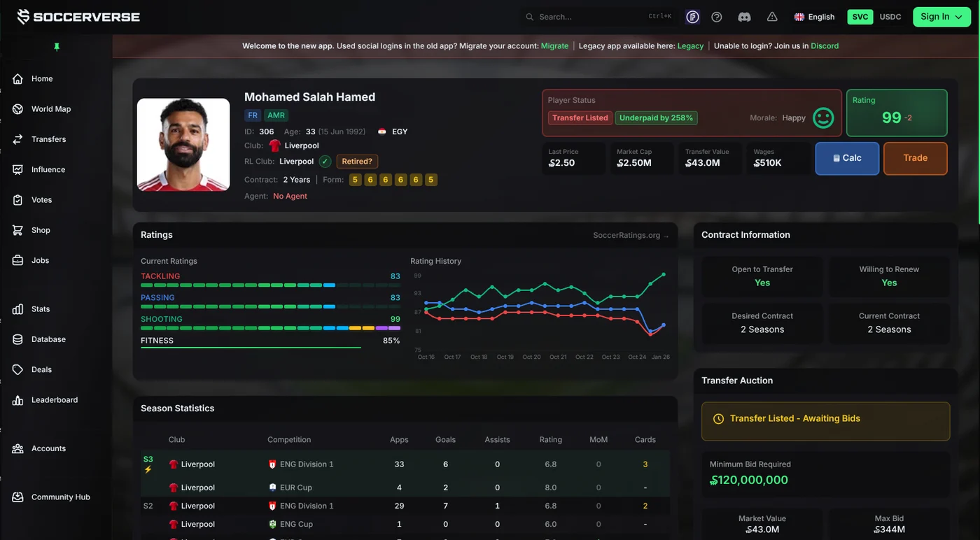Click the Jan 26 point on the green rating line
The width and height of the screenshot is (980, 540).
click(x=664, y=275)
